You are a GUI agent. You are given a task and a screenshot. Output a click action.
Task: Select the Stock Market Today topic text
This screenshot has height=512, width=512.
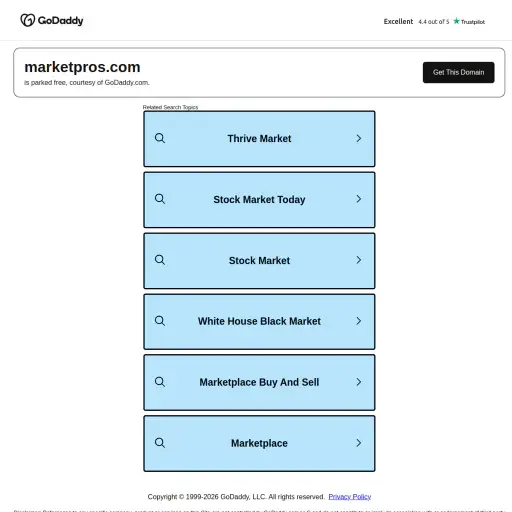(x=259, y=200)
